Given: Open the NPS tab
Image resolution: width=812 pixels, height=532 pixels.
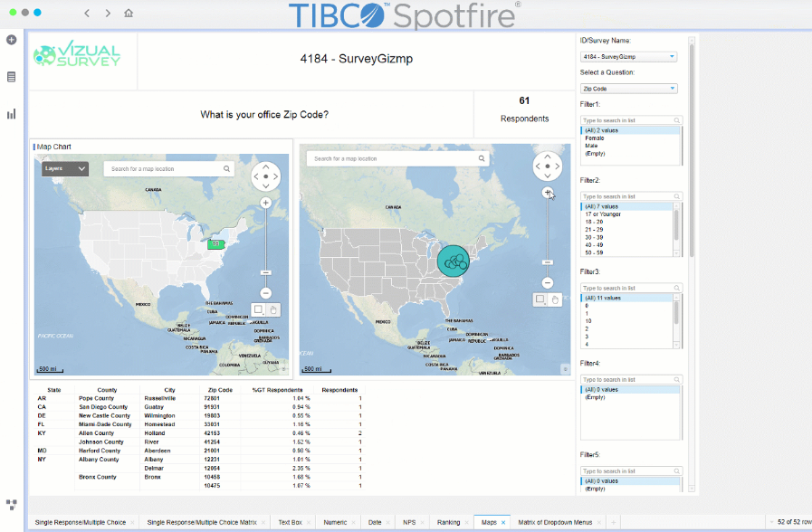Looking at the screenshot, I should point(409,522).
